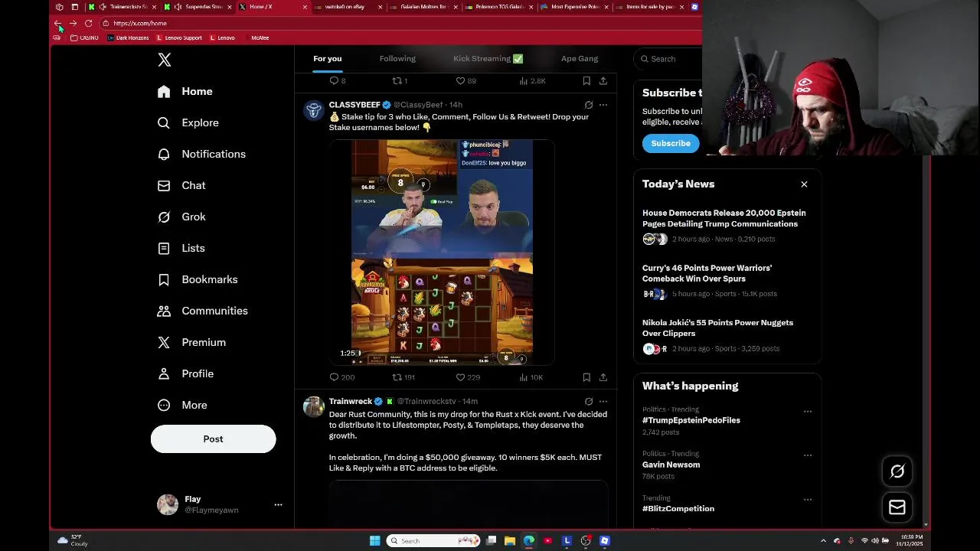Open Premium in the sidebar
The width and height of the screenshot is (980, 551).
(x=191, y=343)
